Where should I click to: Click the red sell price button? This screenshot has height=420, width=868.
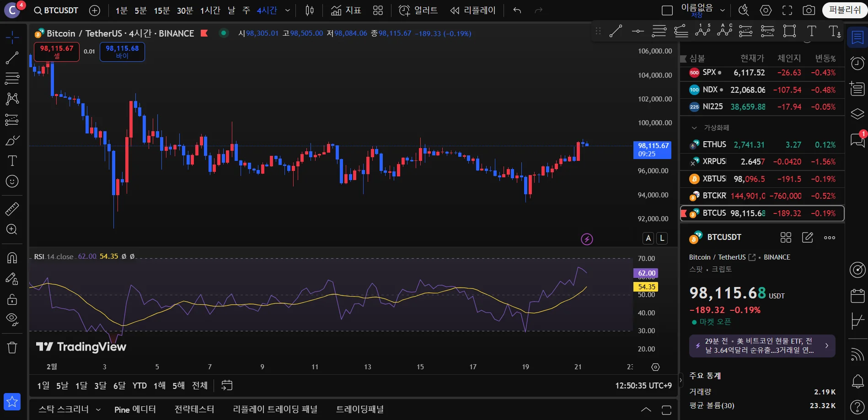pyautogui.click(x=57, y=52)
